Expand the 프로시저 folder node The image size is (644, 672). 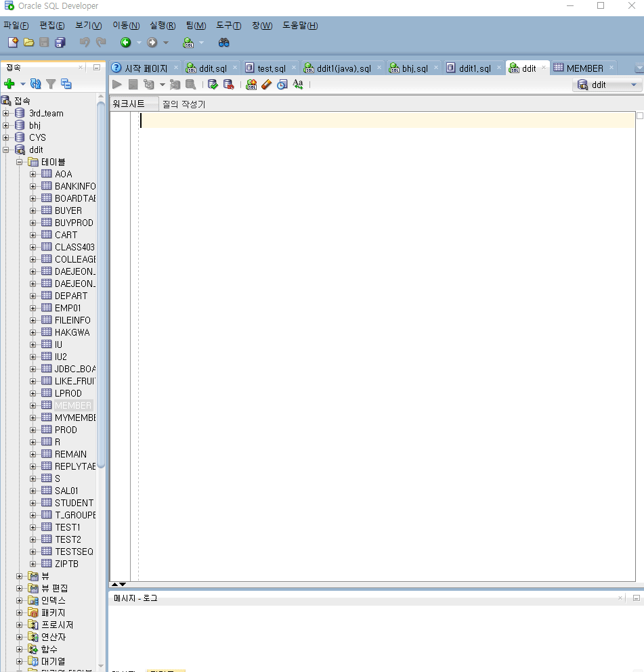[x=19, y=625]
